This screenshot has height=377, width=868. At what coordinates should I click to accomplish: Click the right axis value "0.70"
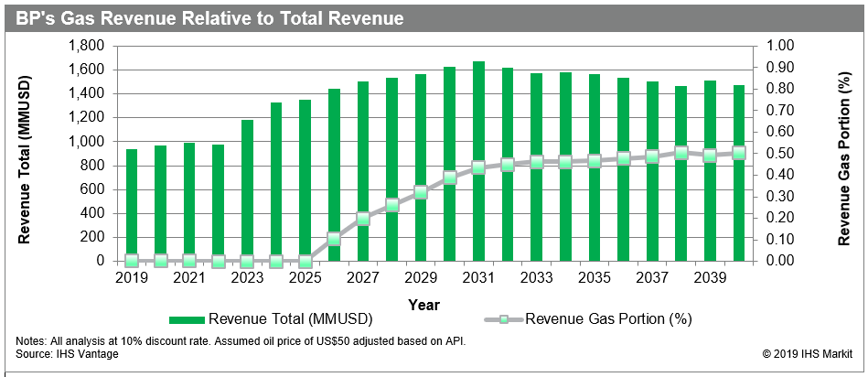tap(778, 111)
